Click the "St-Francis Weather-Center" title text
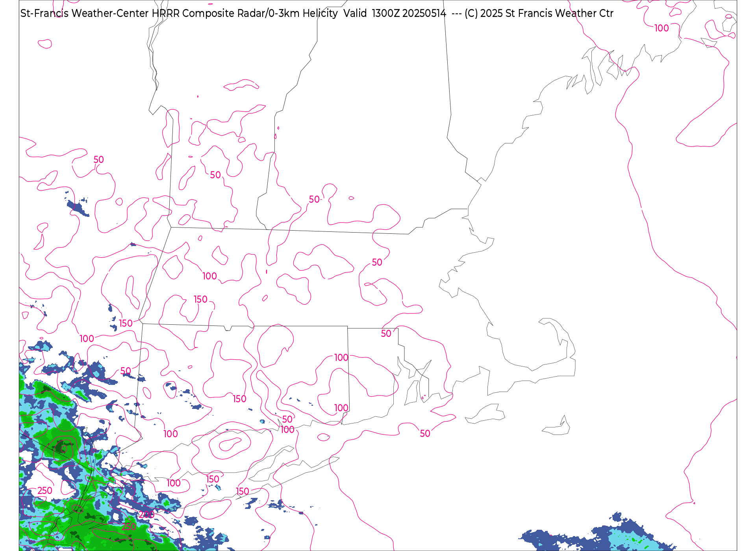Viewport: 756px width, 551px height. click(85, 13)
